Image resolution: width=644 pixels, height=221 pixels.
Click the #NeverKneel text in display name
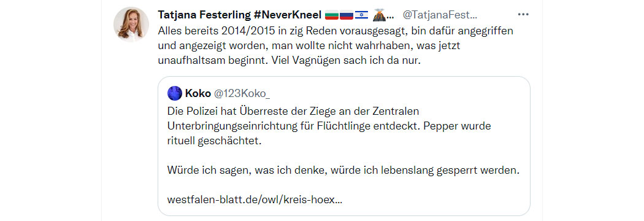tap(288, 15)
